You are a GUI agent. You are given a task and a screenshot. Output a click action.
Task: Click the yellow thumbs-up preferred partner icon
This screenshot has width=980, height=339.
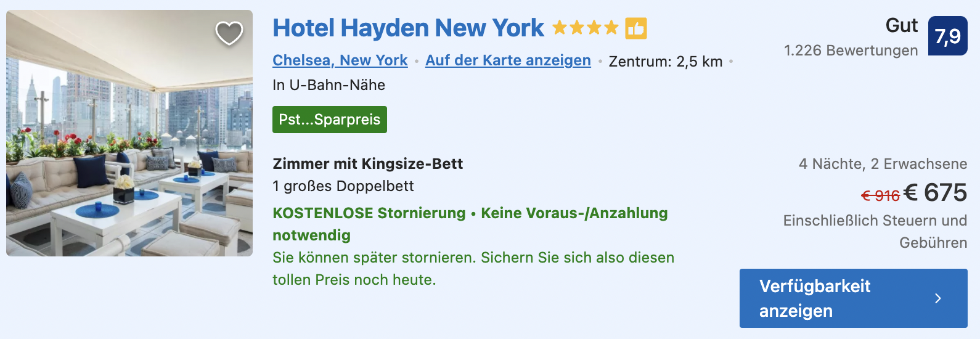[636, 28]
